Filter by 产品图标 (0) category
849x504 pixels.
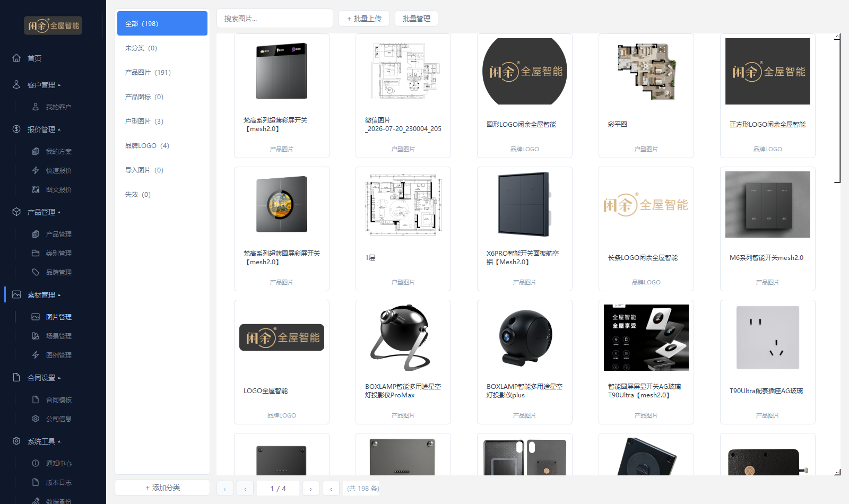[x=162, y=97]
